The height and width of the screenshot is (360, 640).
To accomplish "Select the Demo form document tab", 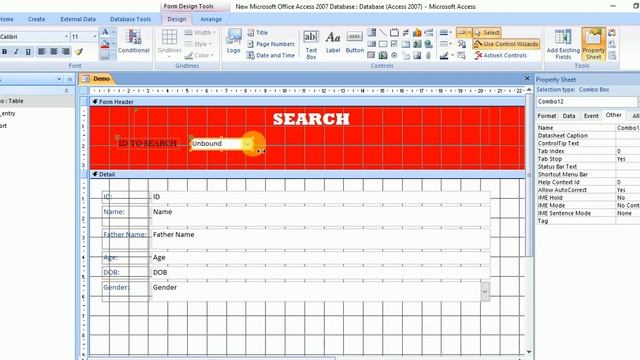I will coord(97,79).
